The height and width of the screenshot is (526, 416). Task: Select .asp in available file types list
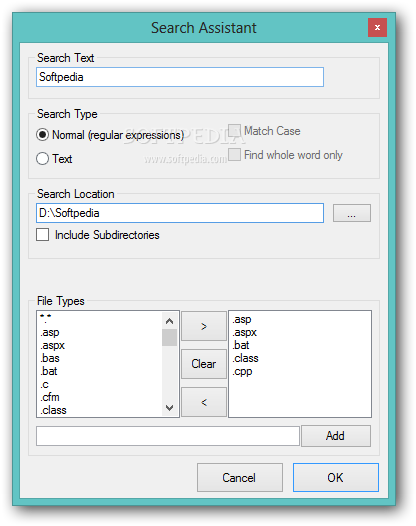[100, 332]
